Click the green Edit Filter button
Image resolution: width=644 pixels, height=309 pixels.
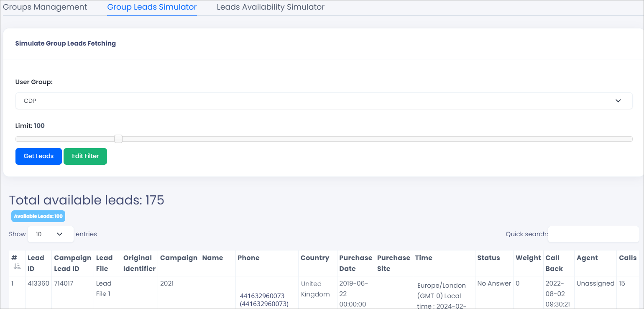[85, 156]
